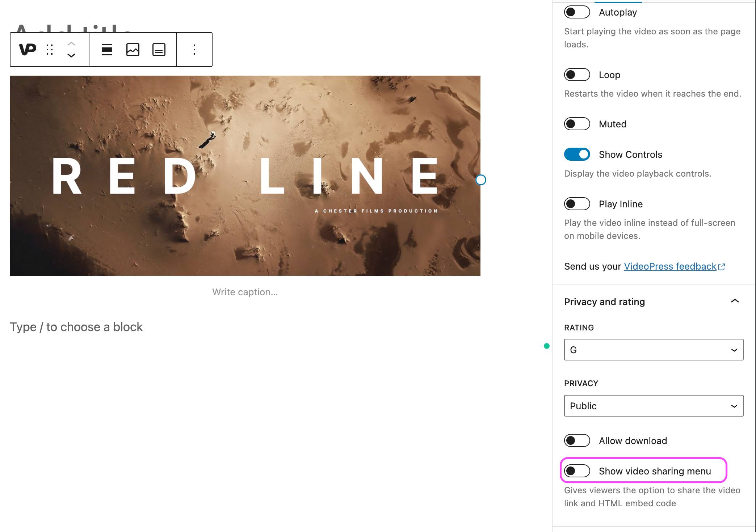Enable the Play Inline option
Image resolution: width=756 pixels, height=532 pixels.
coord(577,204)
